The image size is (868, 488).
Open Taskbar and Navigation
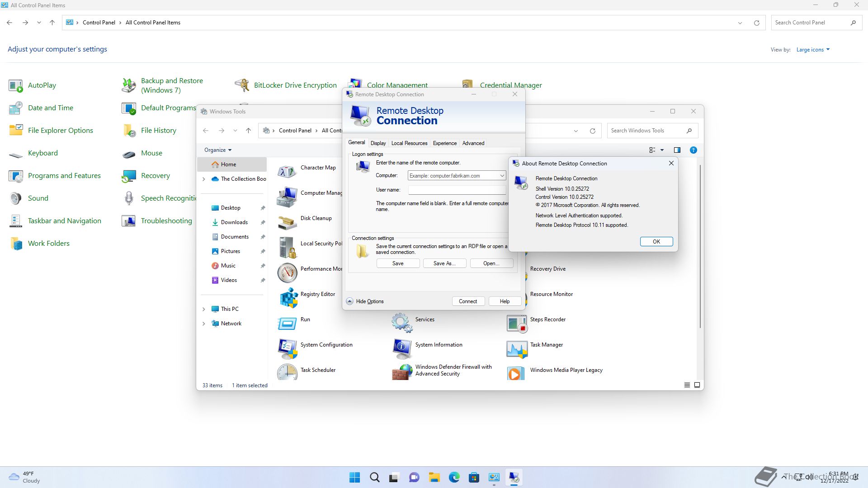click(x=55, y=221)
